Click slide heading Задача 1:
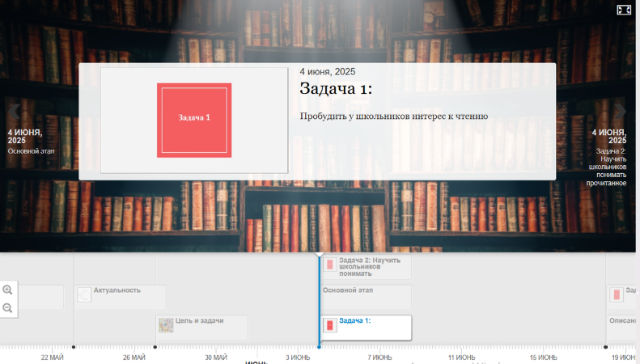 [x=336, y=88]
